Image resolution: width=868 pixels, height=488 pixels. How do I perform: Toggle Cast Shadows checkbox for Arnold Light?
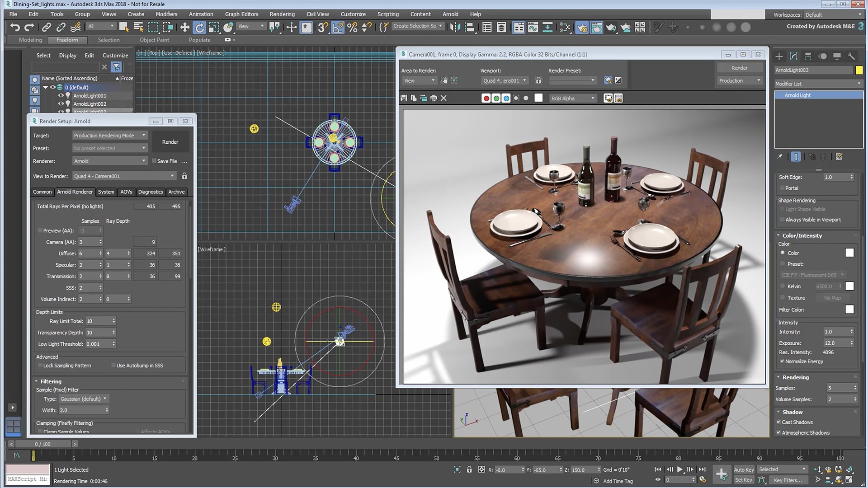point(780,422)
